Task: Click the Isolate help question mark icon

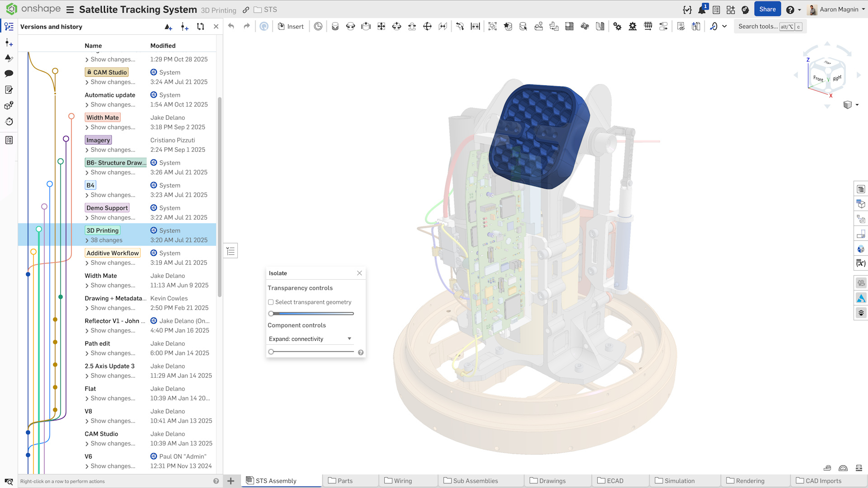Action: [x=361, y=352]
